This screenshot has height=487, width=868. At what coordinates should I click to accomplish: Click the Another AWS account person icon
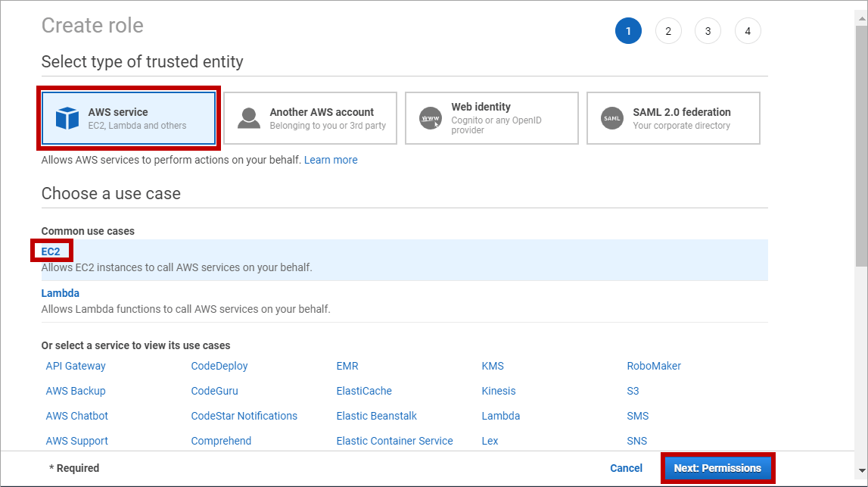[248, 118]
